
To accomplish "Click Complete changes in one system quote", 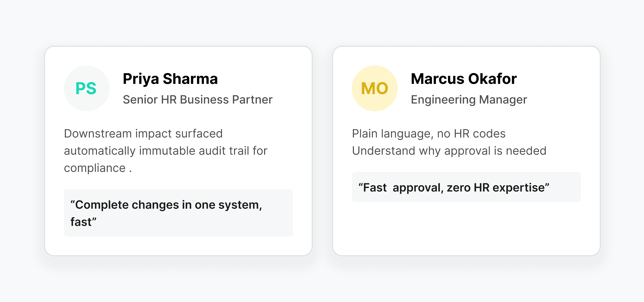I will tap(166, 205).
